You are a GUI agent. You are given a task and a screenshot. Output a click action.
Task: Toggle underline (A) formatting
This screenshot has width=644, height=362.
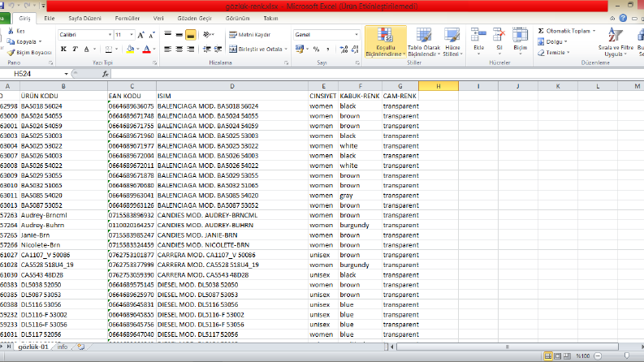pyautogui.click(x=86, y=50)
